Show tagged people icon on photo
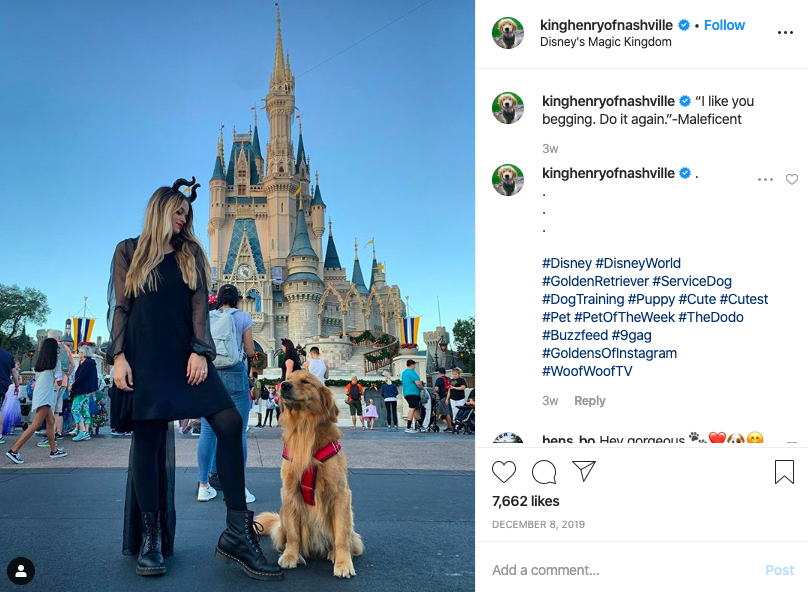This screenshot has height=592, width=808. point(21,571)
